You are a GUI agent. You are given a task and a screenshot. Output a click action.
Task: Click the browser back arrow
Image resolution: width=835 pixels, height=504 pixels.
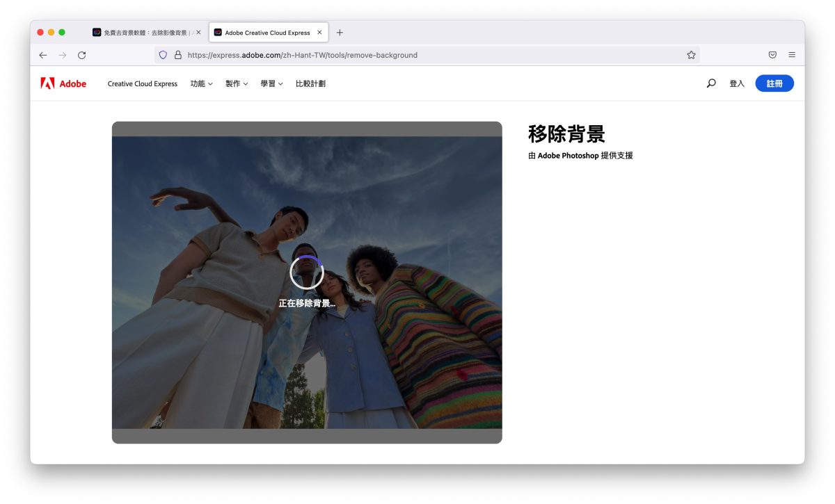(43, 55)
